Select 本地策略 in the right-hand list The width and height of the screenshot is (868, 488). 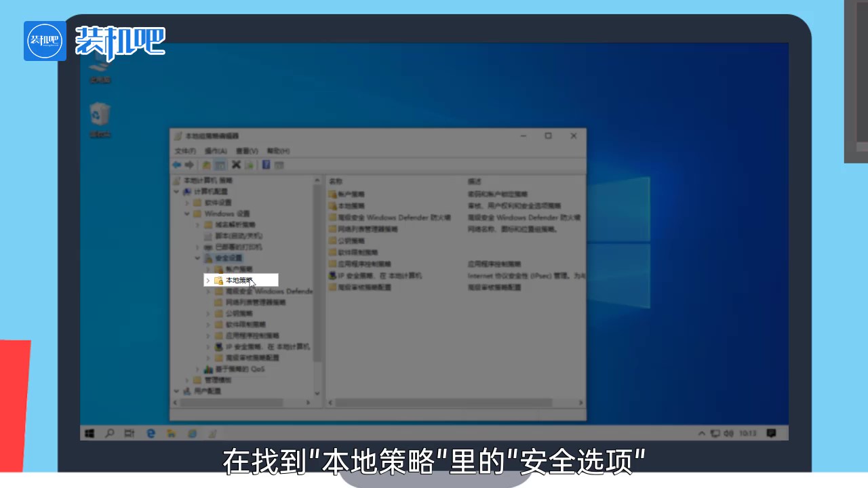click(353, 206)
